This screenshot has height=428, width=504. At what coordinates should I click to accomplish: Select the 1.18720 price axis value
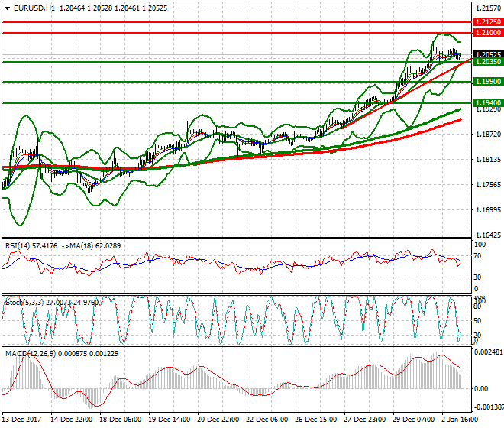488,135
